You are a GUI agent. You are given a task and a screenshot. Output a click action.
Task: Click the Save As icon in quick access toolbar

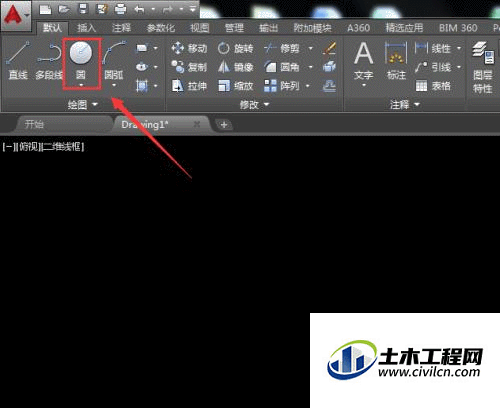click(x=101, y=10)
